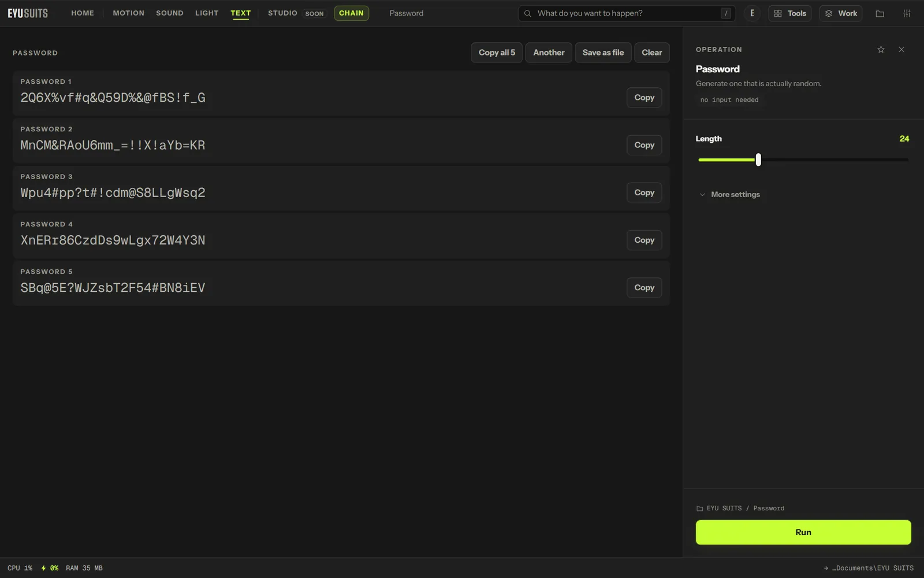Viewport: 924px width, 578px height.
Task: Click the EYU SUITS breadcrumb folder icon
Action: (699, 509)
